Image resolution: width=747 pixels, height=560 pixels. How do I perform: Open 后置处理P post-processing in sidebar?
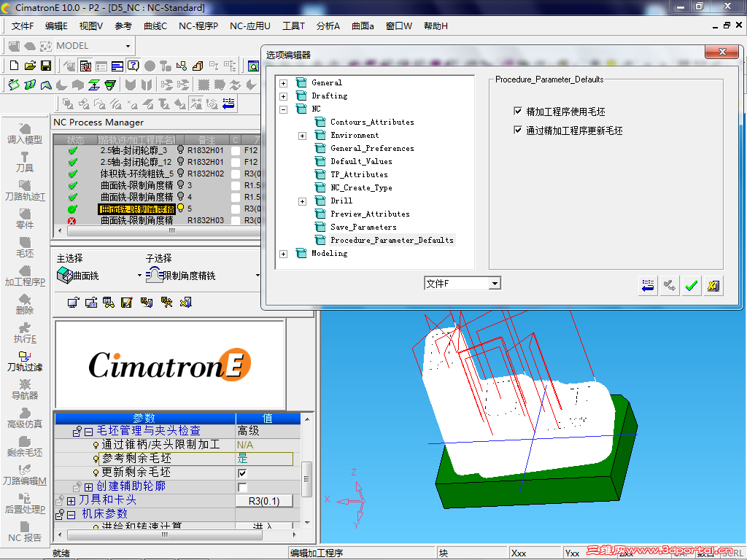coord(25,503)
